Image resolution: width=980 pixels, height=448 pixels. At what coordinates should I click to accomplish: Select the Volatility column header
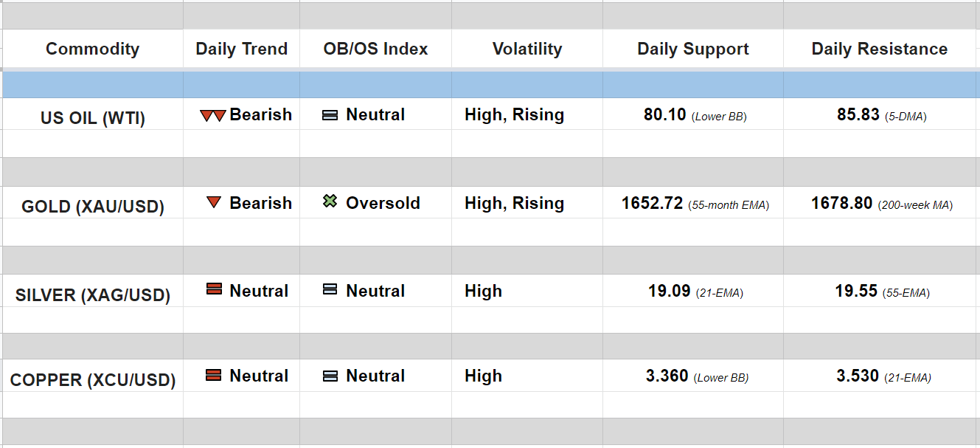[527, 49]
